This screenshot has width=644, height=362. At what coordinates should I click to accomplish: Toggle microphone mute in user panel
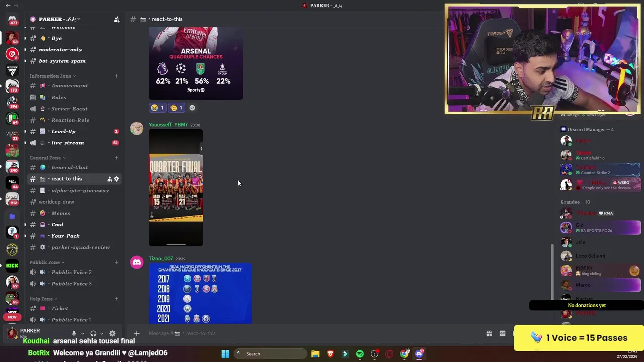point(74,333)
